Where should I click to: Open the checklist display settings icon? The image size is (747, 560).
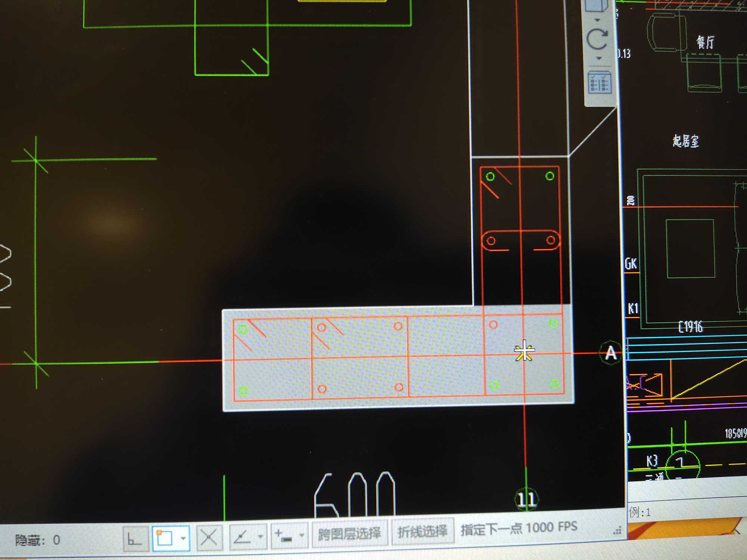600,82
